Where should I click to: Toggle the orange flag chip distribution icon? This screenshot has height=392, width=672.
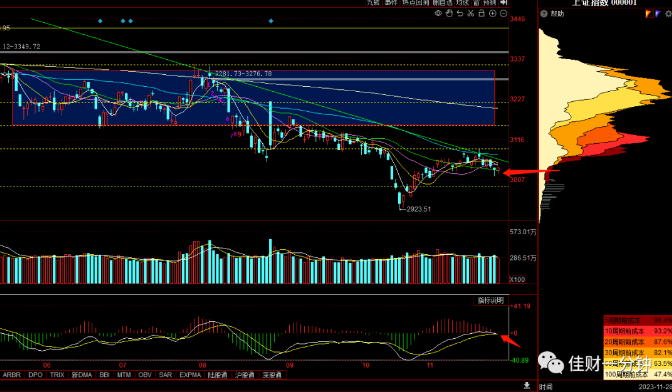[x=649, y=14]
